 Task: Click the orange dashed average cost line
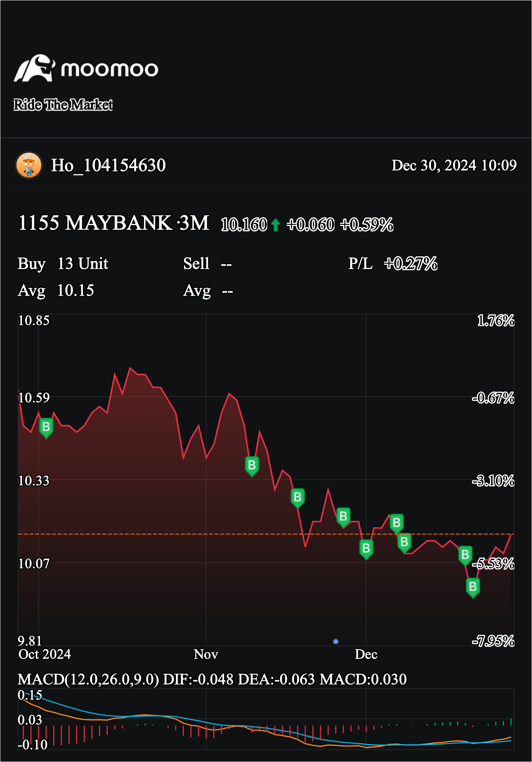pyautogui.click(x=266, y=534)
